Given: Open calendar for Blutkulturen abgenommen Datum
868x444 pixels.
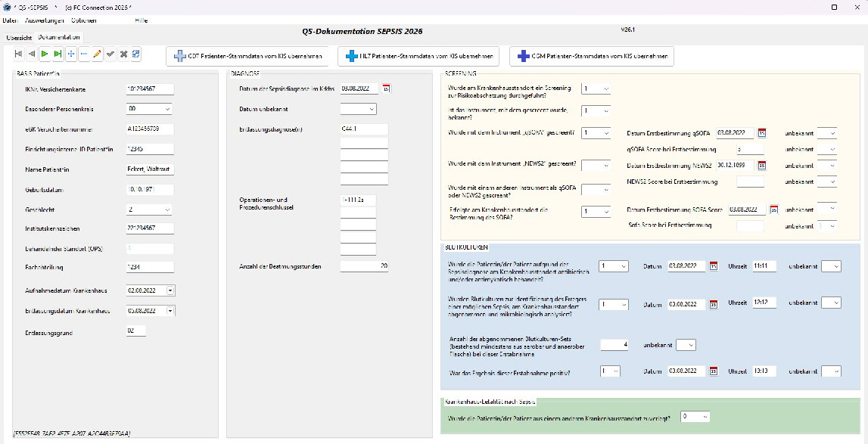Looking at the screenshot, I should tap(714, 304).
